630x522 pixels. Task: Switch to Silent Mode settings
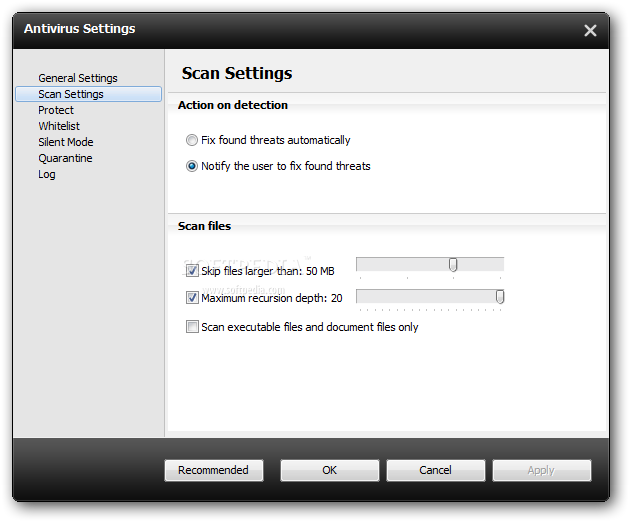click(x=66, y=142)
